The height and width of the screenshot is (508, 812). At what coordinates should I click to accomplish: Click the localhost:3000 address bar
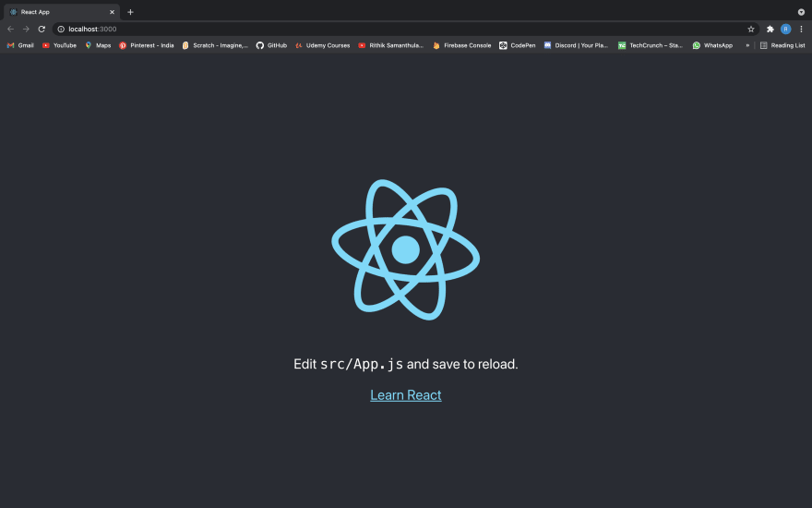pos(404,29)
